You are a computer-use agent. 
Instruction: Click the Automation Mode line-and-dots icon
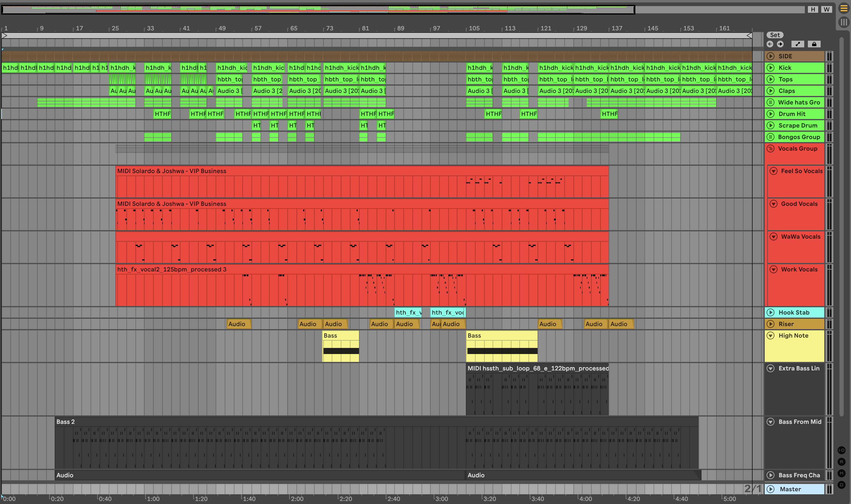coord(798,44)
